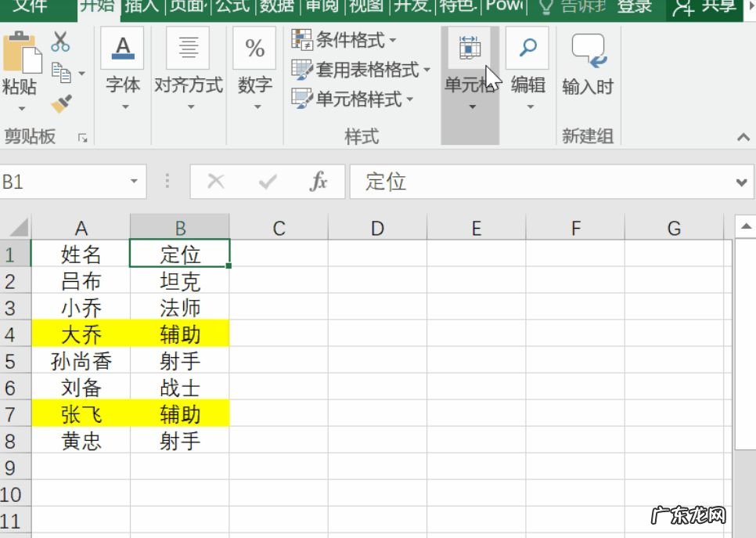
Task: Click the fx Insert Function icon
Action: (318, 182)
